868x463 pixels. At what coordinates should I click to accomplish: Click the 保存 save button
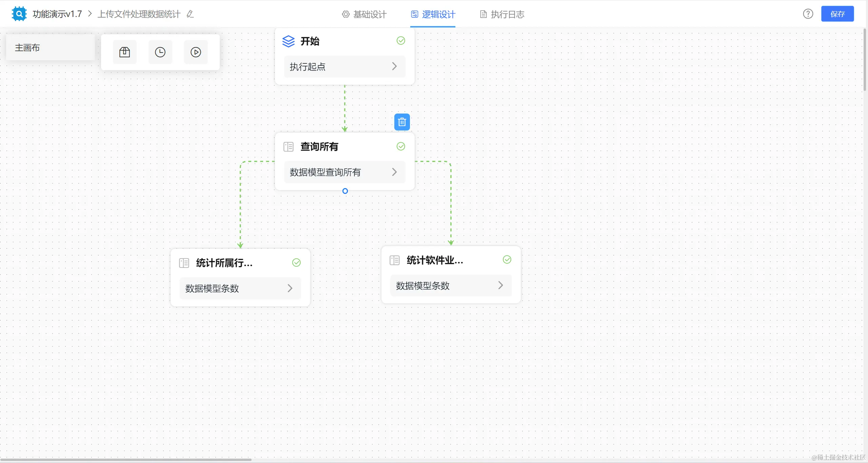[x=837, y=14]
